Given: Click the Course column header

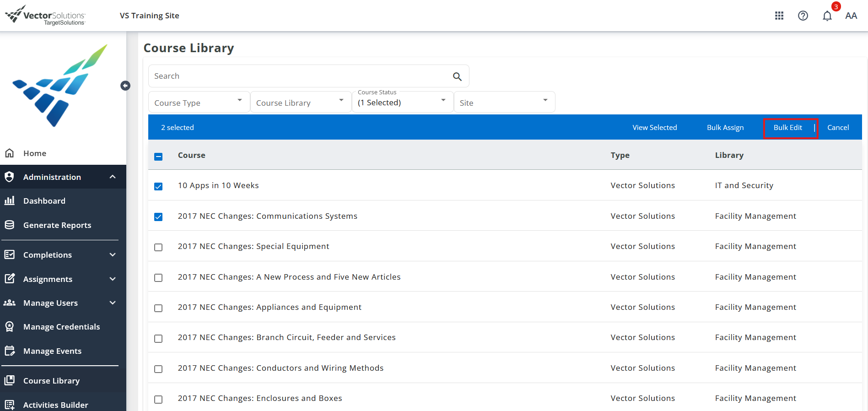Looking at the screenshot, I should pyautogui.click(x=191, y=155).
